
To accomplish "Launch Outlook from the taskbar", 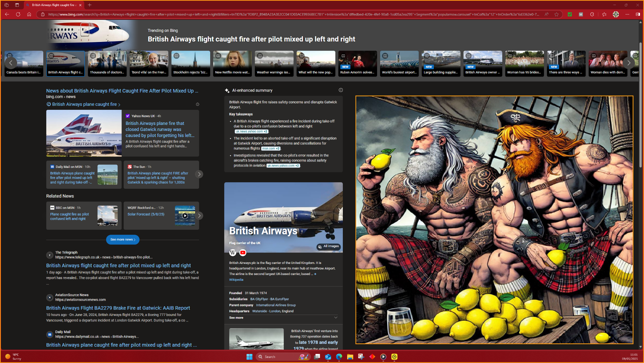I will coord(328,357).
